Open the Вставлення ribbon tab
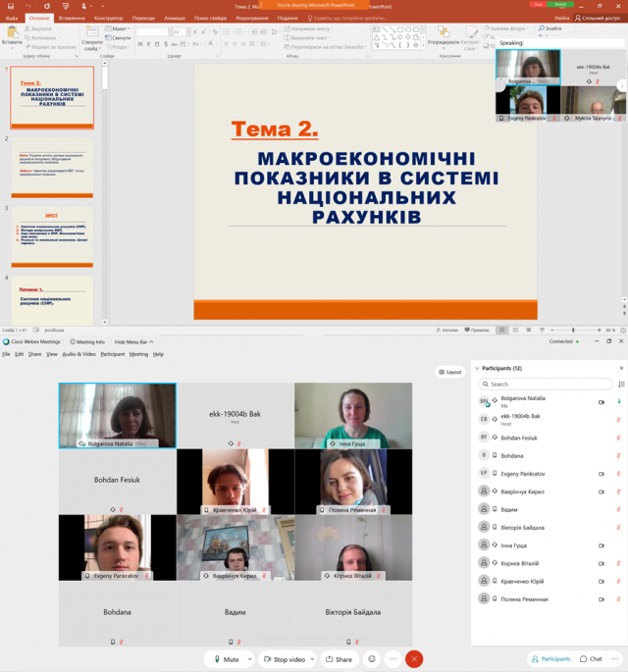Screen dimensions: 628x672 (x=72, y=18)
